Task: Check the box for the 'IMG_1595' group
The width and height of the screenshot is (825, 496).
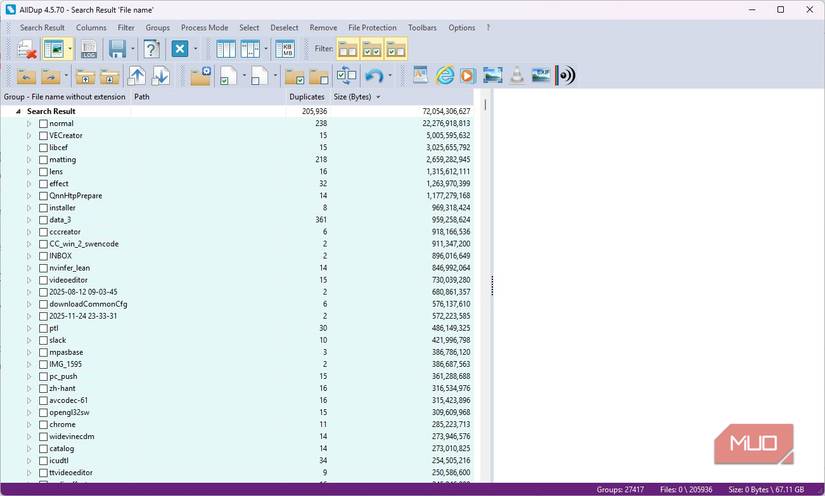Action: 43,365
